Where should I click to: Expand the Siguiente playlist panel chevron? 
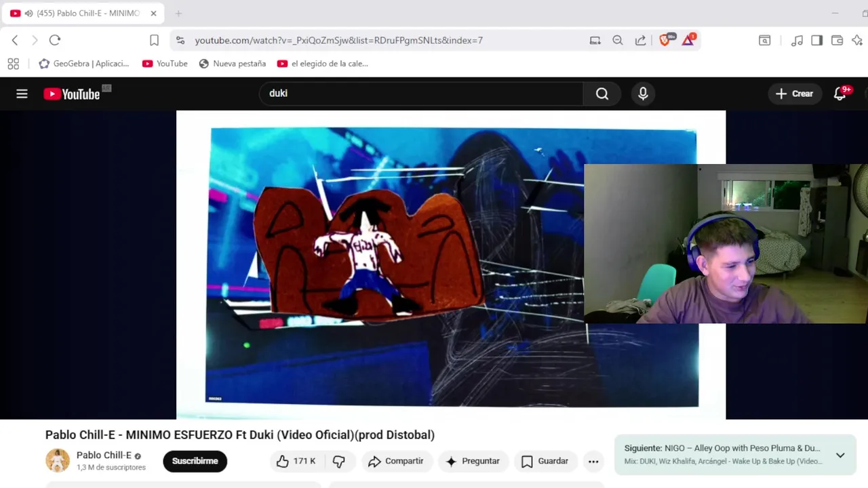pos(840,455)
